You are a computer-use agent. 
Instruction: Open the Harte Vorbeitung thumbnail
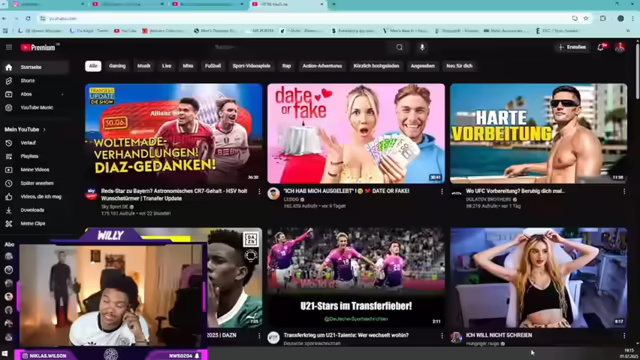pyautogui.click(x=539, y=133)
